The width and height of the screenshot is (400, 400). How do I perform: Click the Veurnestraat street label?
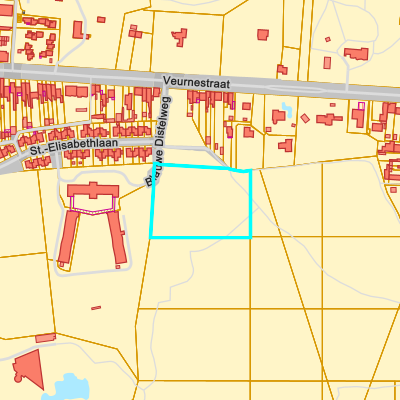pos(196,82)
